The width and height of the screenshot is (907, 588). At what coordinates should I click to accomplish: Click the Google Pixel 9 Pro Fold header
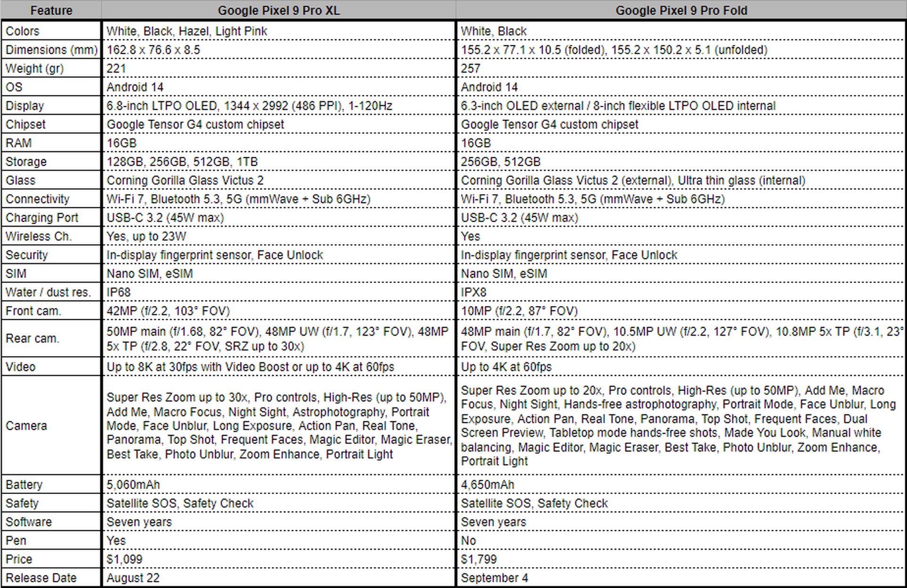click(680, 10)
